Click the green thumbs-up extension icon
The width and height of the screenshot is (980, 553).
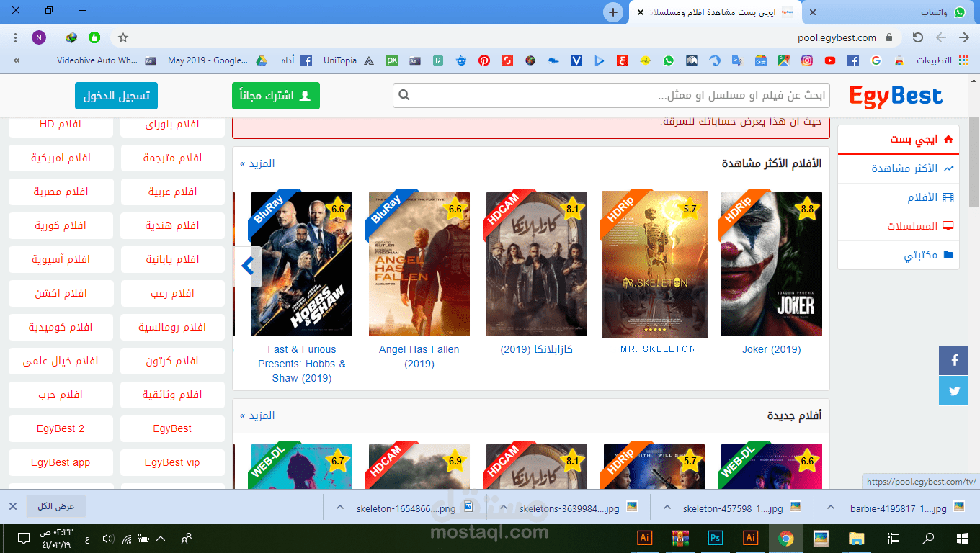coord(94,37)
